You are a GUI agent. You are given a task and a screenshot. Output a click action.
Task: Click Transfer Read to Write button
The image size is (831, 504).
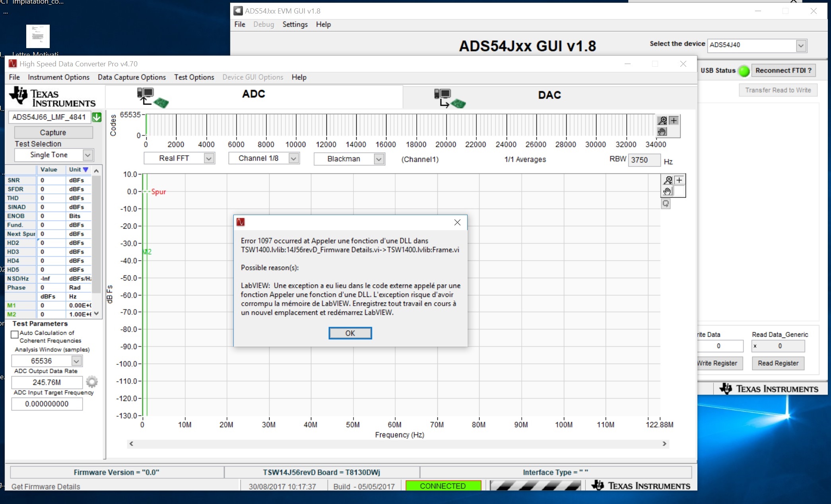(x=778, y=90)
